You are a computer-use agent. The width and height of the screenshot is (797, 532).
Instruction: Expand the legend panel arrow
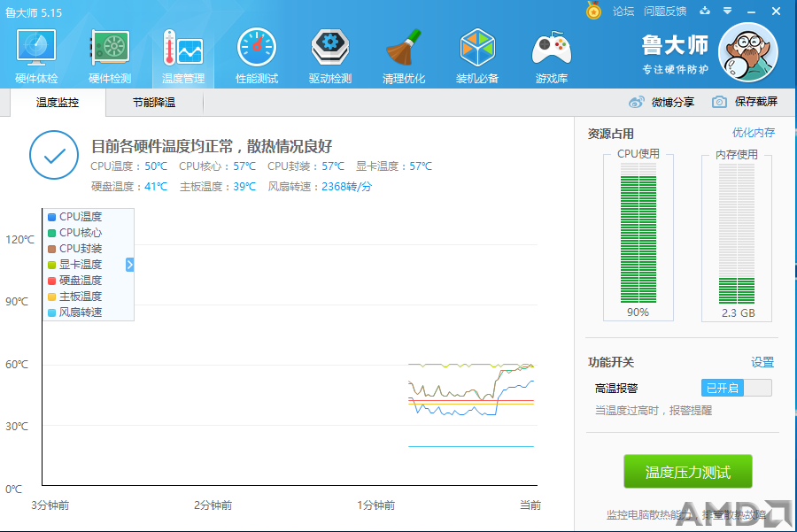[x=129, y=264]
